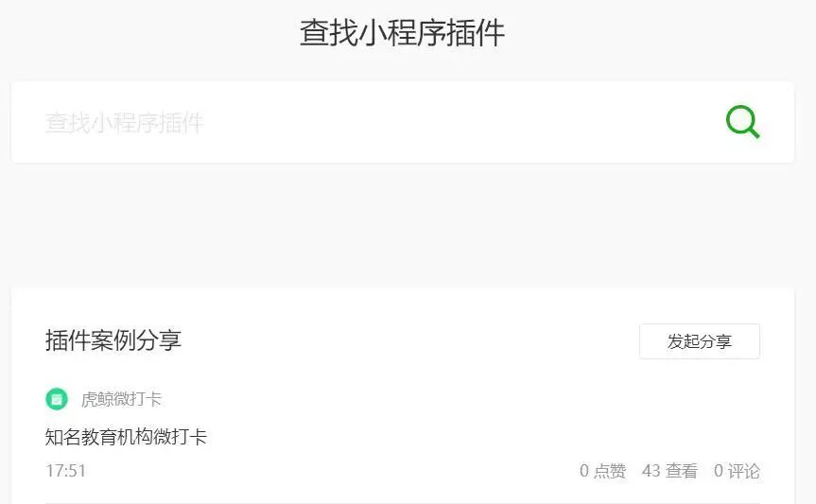Open the 虎鲸微打卡 publisher profile picture

tap(57, 399)
